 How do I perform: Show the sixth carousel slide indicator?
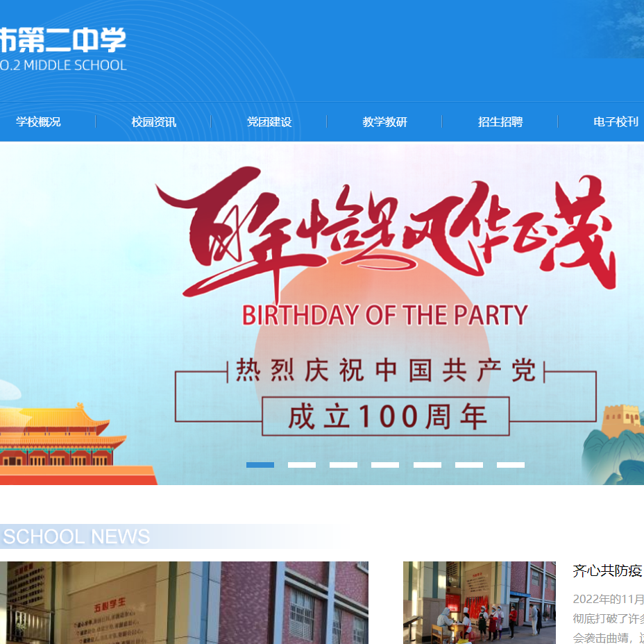pyautogui.click(x=469, y=465)
